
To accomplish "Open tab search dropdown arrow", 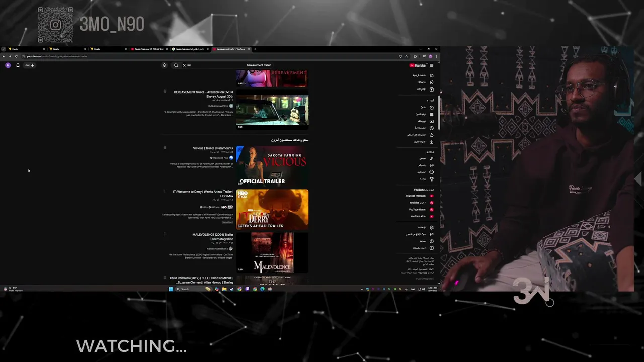I will (x=4, y=49).
